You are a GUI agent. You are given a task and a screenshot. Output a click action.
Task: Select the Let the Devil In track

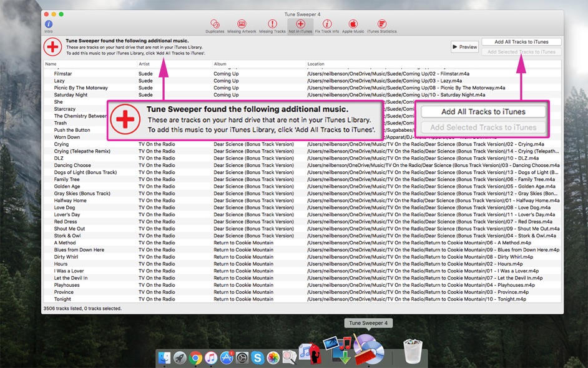point(302,278)
